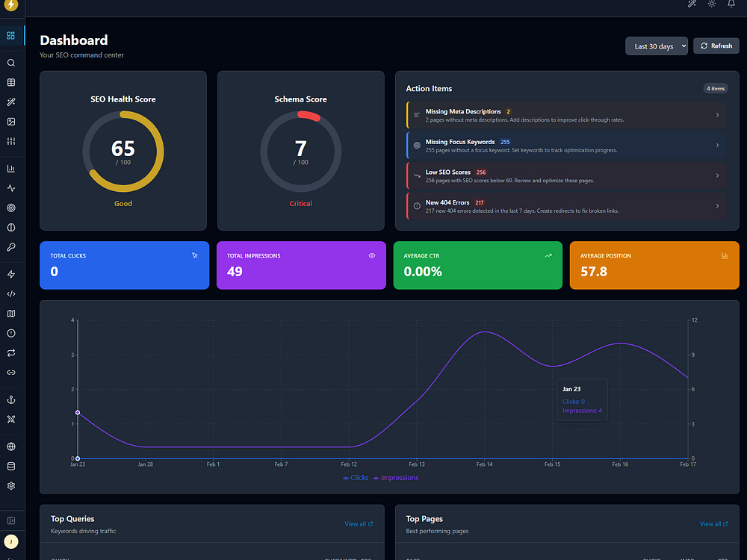The image size is (747, 560).
Task: Open the bar chart sidebar icon
Action: tap(11, 169)
